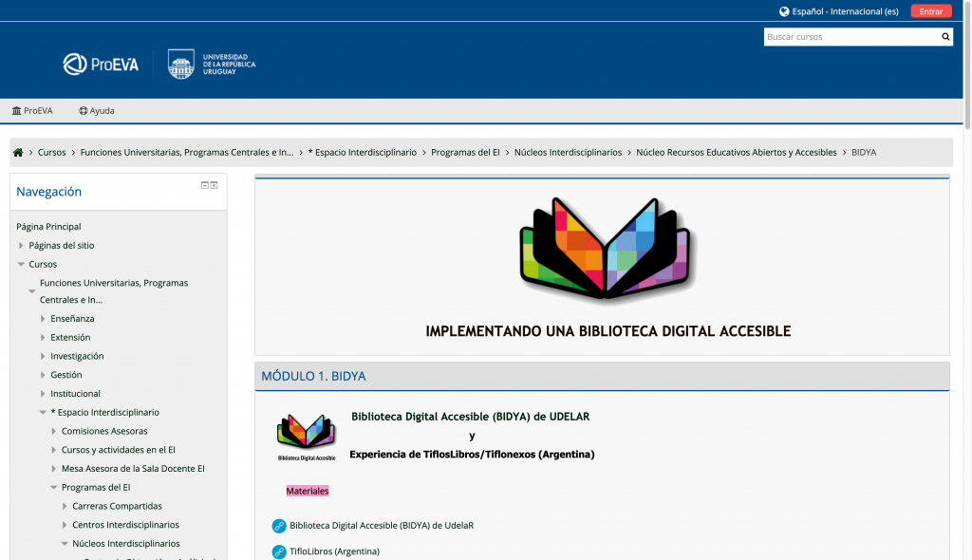Expand the Páginas del sitio tree node
Viewport: 972px width, 560px height.
coord(22,246)
